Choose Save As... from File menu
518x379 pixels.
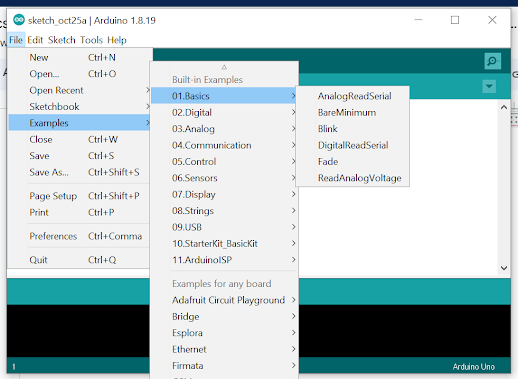79,172
